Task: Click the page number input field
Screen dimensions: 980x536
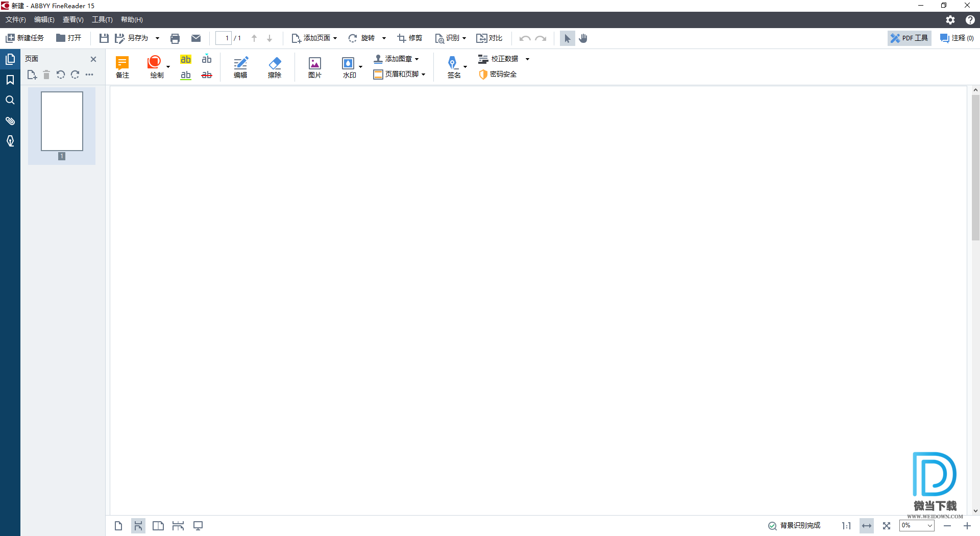Action: (224, 38)
